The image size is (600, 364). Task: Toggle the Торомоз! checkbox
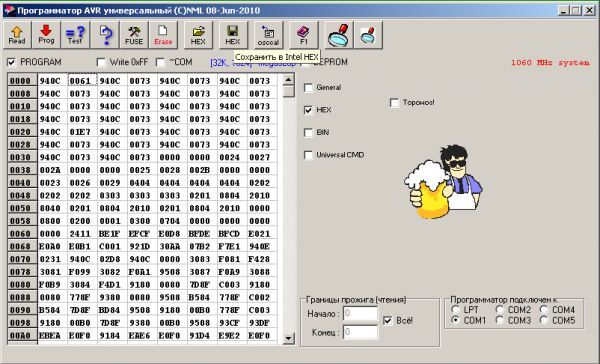394,103
